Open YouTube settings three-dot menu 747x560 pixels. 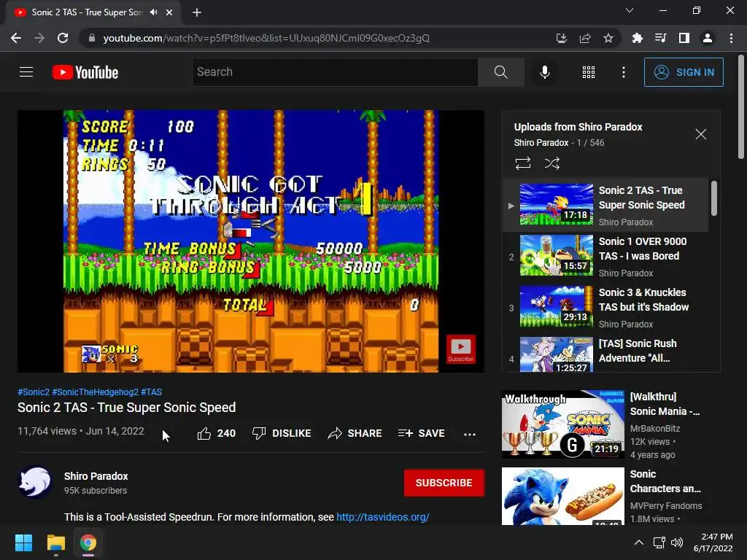tap(623, 72)
